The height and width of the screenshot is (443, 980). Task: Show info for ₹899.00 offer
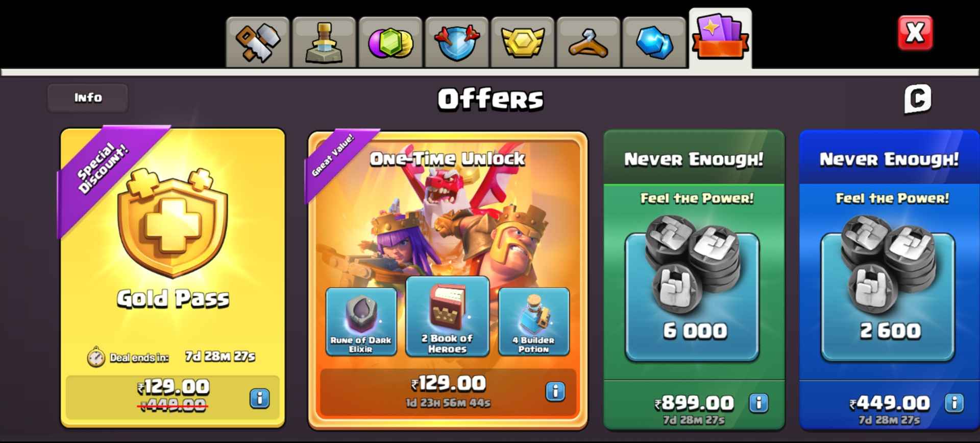758,403
